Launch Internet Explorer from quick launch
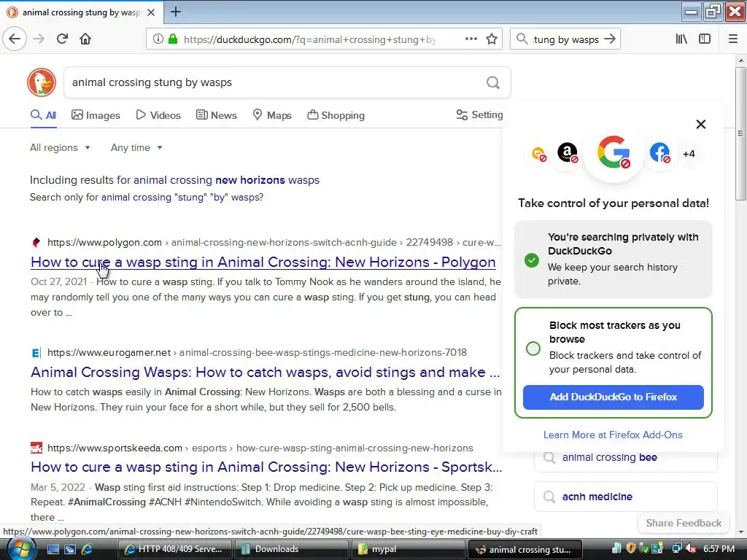Image resolution: width=747 pixels, height=560 pixels. point(88,549)
